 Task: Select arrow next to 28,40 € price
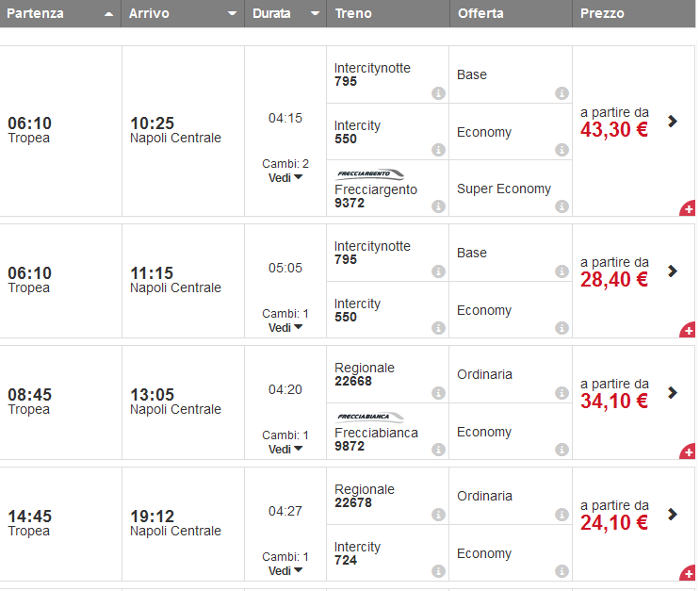coord(672,271)
